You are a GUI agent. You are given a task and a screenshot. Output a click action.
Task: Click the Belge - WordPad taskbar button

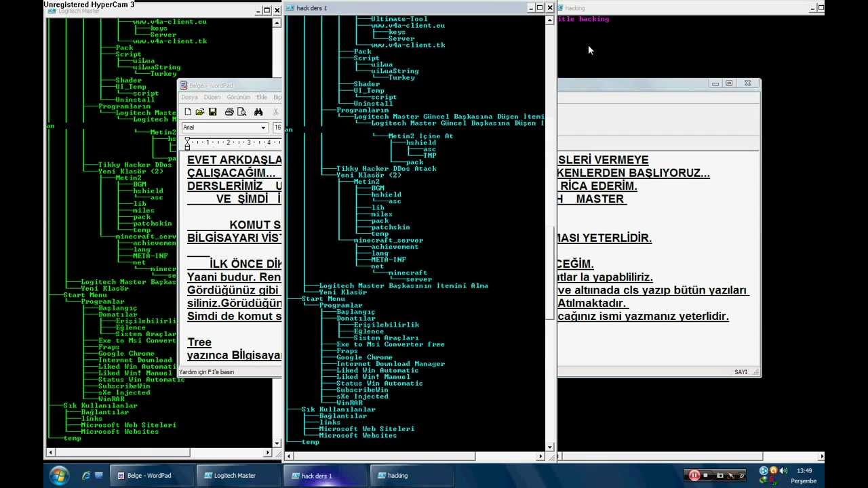[x=153, y=476]
